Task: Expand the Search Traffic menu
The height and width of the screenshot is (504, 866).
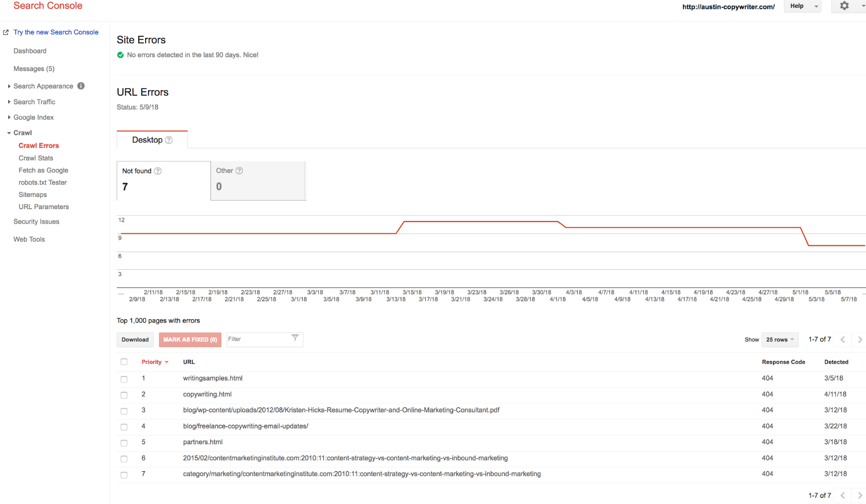Action: [34, 102]
